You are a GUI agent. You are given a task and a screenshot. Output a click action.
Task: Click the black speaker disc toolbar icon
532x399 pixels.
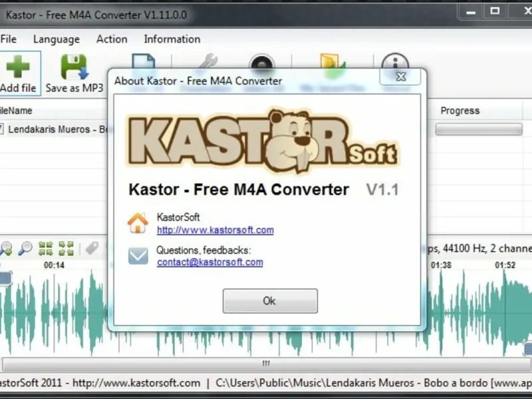click(x=261, y=61)
